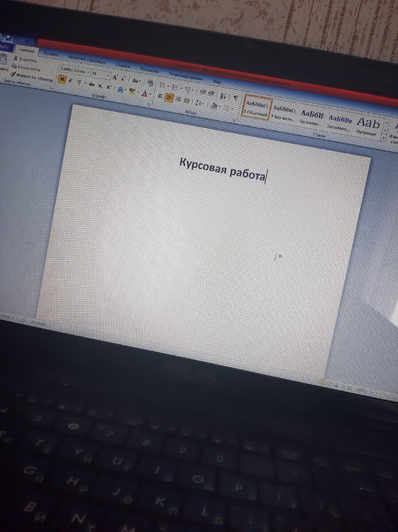Align text right
This screenshot has height=532, width=398.
click(178, 99)
